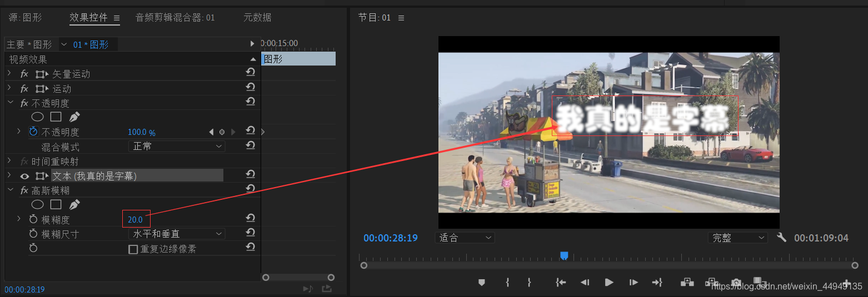
Task: Switch to 源: 图形 tab
Action: tap(25, 18)
